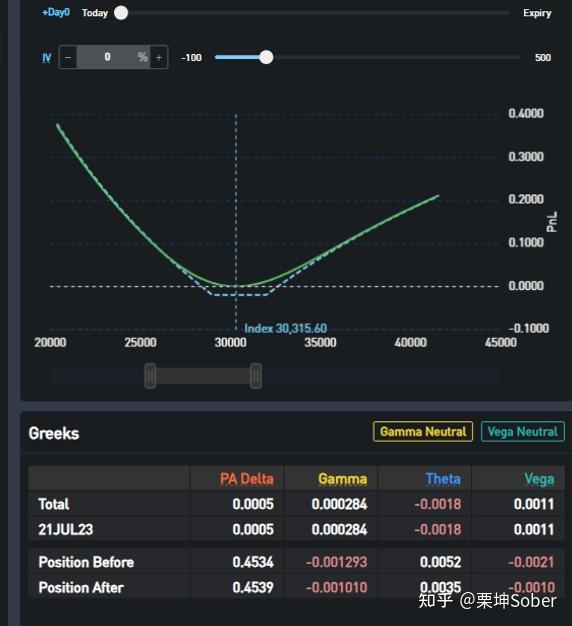The height and width of the screenshot is (626, 572).
Task: Click the right handle of chart range scrollbar
Action: point(256,376)
